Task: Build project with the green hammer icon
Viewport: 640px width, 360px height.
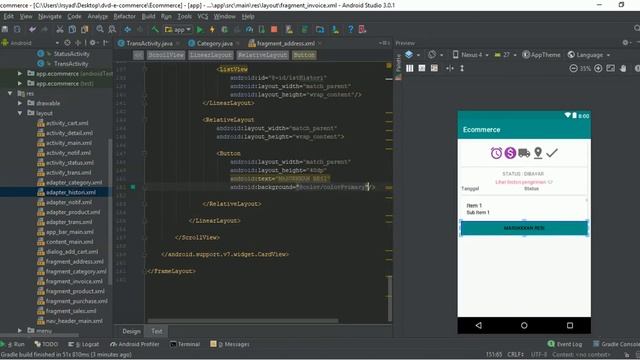Action: (155, 29)
